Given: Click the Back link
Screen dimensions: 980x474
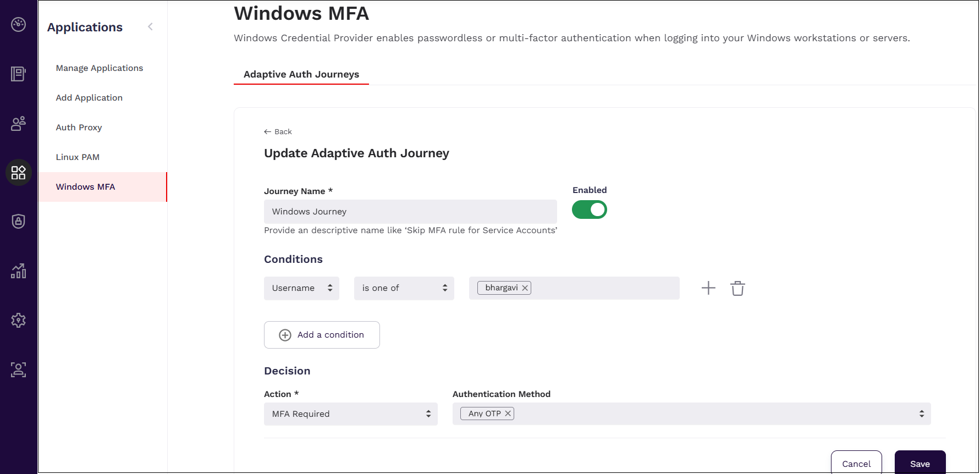Looking at the screenshot, I should pyautogui.click(x=278, y=132).
